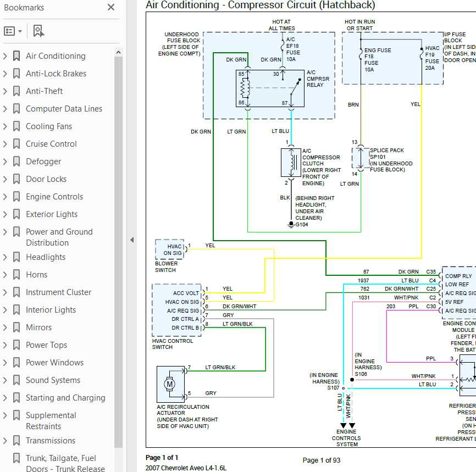This screenshot has width=476, height=472.
Task: Close the Bookmarks panel
Action: pos(111,7)
